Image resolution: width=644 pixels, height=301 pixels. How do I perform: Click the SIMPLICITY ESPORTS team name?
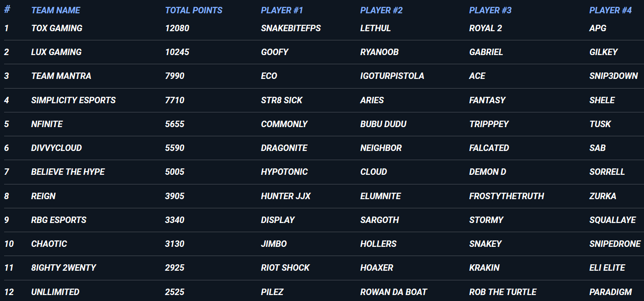[x=73, y=100]
